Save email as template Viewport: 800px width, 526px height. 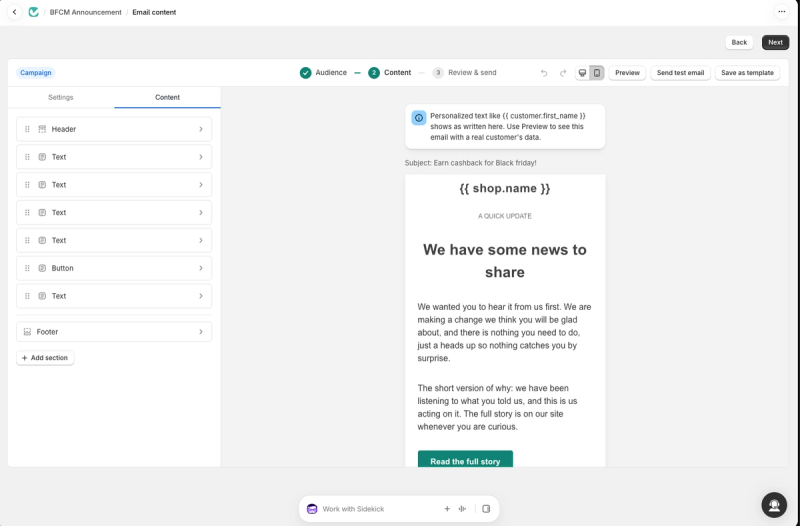point(747,73)
